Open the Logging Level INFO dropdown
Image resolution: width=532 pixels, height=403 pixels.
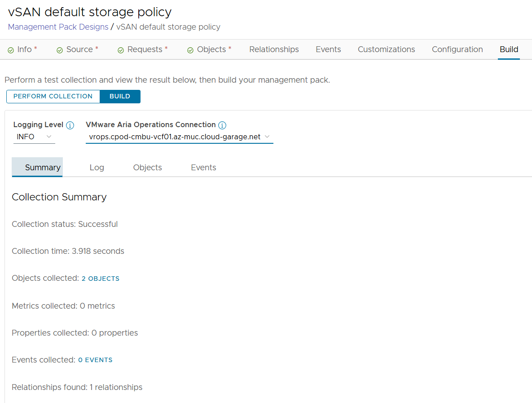34,137
